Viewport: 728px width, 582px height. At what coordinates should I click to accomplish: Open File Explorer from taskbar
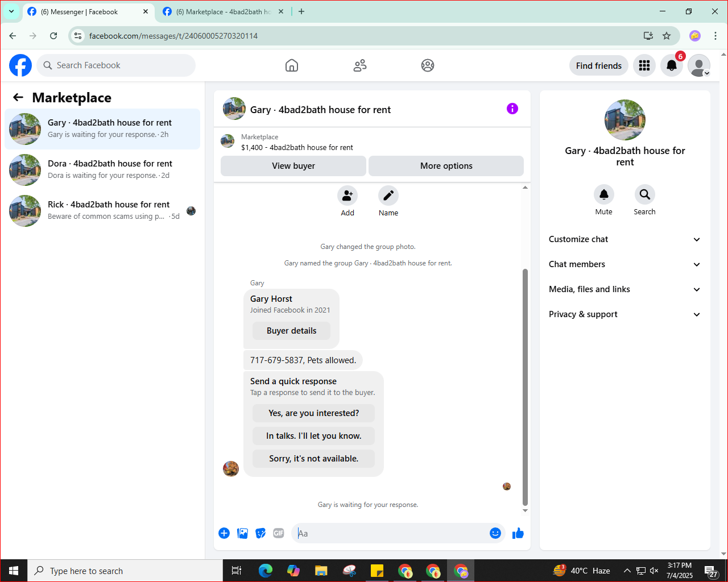(x=321, y=571)
